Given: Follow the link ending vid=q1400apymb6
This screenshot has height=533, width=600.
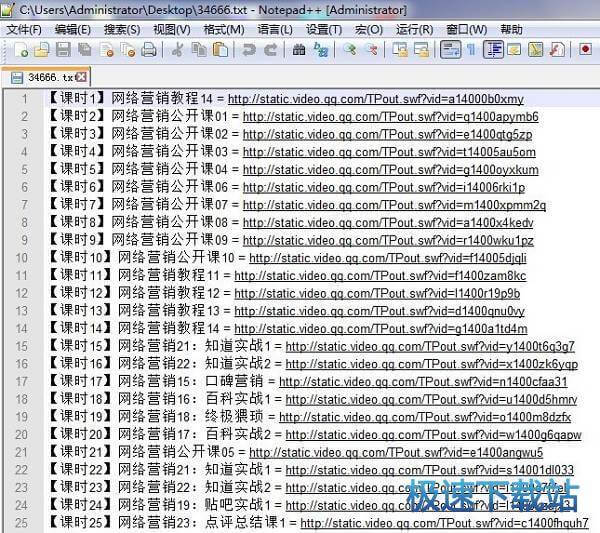Looking at the screenshot, I should [391, 117].
